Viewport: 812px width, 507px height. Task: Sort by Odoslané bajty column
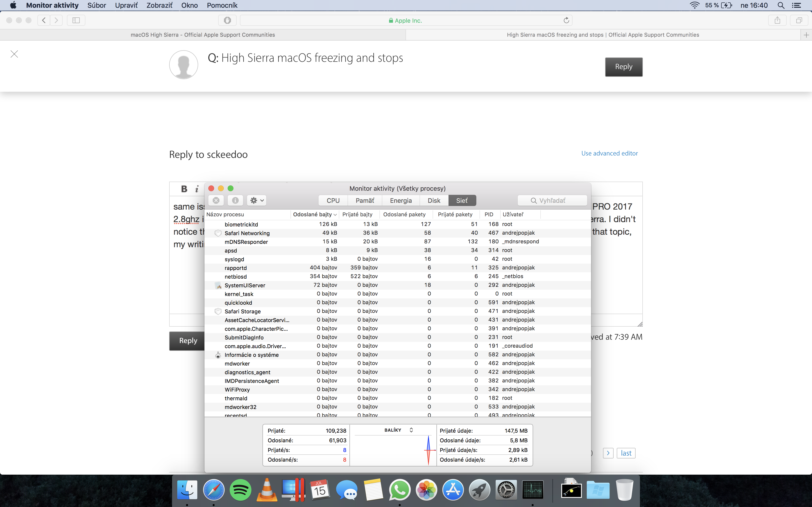(x=314, y=214)
